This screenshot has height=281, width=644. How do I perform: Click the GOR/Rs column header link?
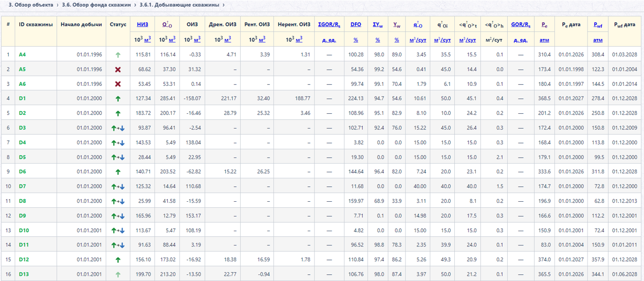coord(520,24)
